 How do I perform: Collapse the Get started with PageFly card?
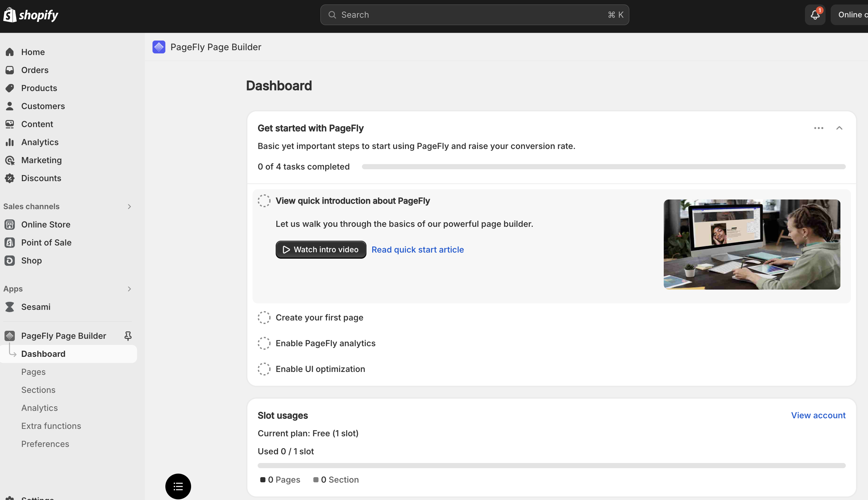point(839,128)
